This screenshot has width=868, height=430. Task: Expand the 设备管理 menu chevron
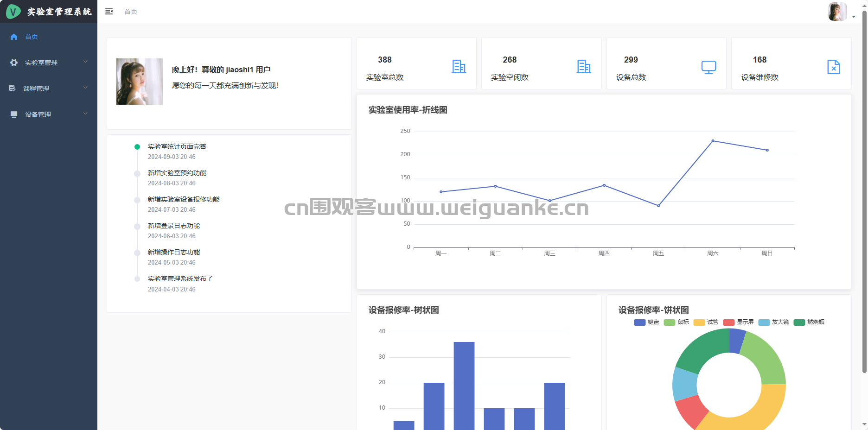(85, 114)
